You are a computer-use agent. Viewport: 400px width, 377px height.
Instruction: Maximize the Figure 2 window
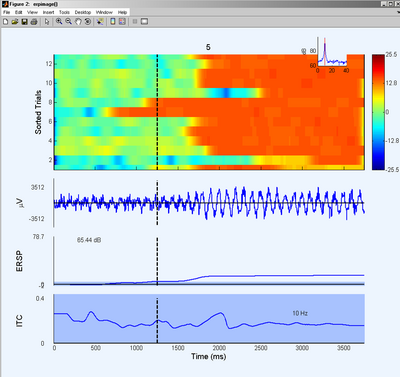tap(391, 4)
